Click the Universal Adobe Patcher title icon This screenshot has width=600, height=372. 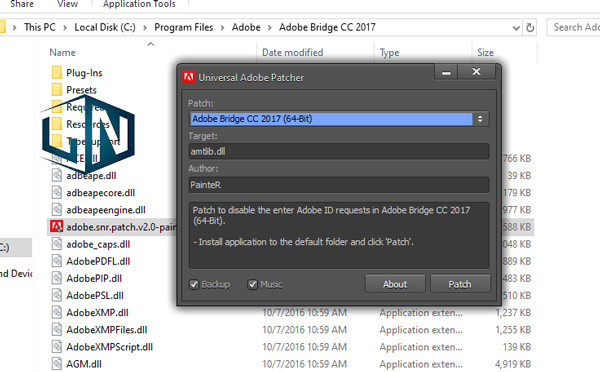(188, 77)
